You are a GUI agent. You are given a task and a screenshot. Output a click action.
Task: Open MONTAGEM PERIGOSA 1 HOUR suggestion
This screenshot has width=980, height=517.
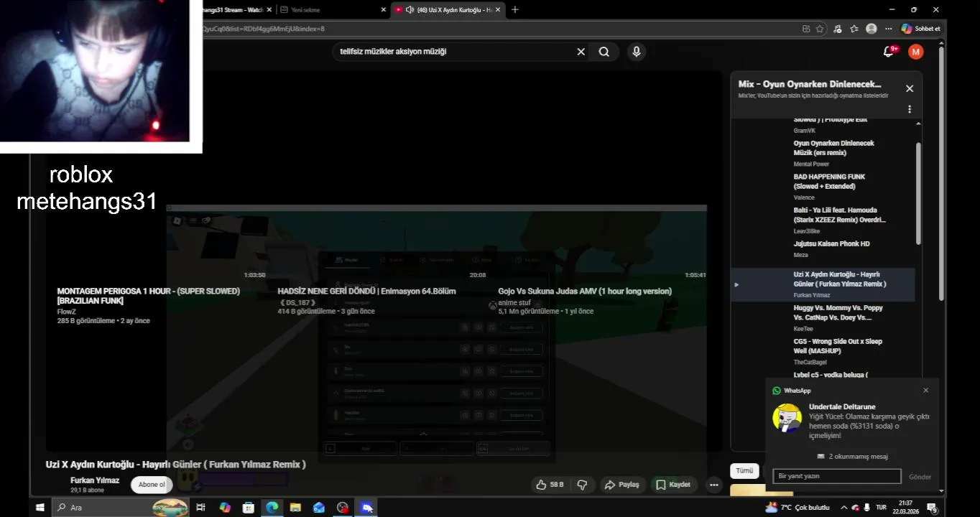click(x=148, y=296)
